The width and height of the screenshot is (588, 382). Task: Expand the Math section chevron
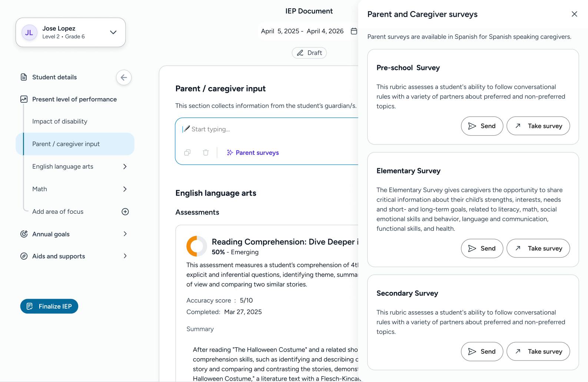click(125, 189)
